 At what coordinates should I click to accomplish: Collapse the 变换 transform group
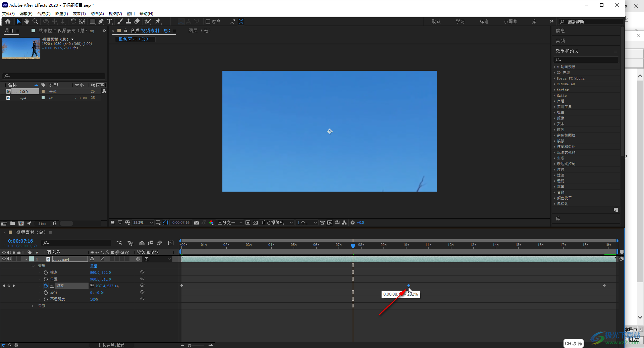pyautogui.click(x=33, y=266)
